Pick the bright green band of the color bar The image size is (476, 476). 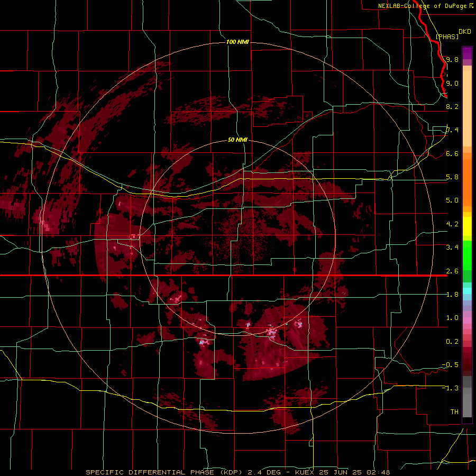click(x=467, y=255)
